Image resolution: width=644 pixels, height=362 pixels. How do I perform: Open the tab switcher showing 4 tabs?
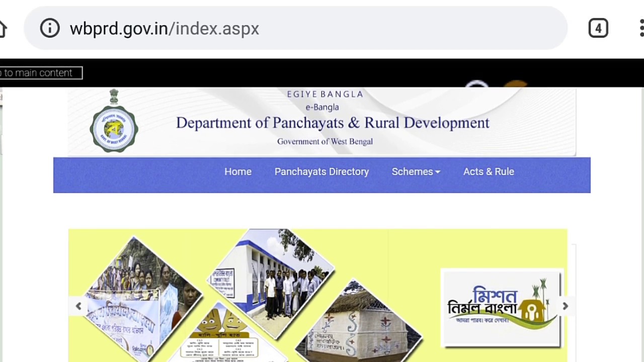[598, 28]
